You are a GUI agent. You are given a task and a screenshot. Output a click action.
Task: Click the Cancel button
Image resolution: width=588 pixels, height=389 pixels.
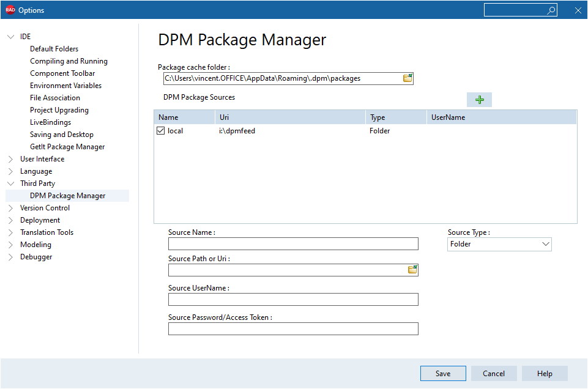(494, 374)
